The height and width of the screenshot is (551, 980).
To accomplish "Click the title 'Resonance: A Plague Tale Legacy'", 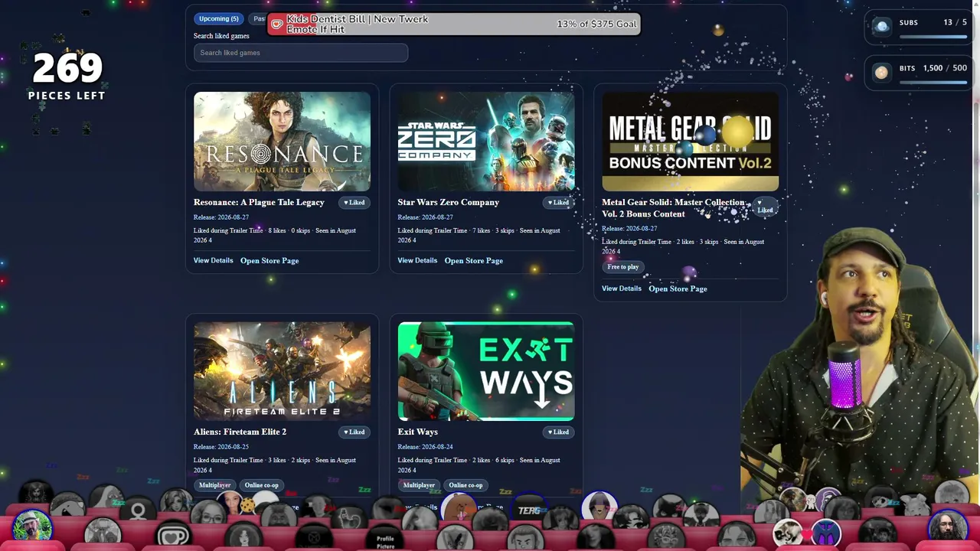I will [259, 203].
